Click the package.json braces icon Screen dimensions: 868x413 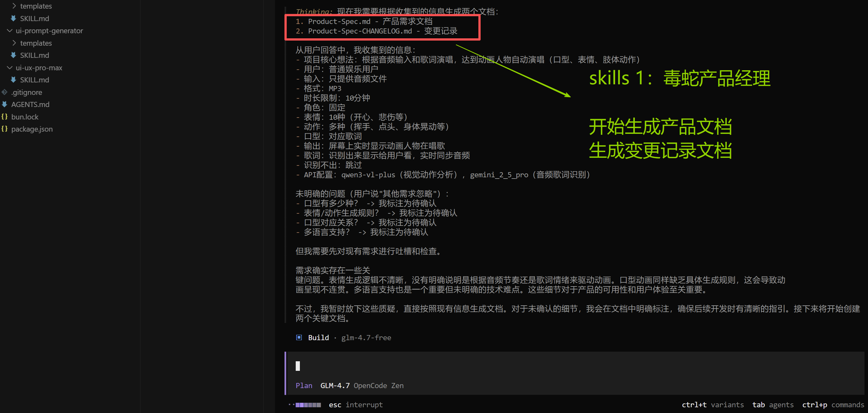coord(4,129)
